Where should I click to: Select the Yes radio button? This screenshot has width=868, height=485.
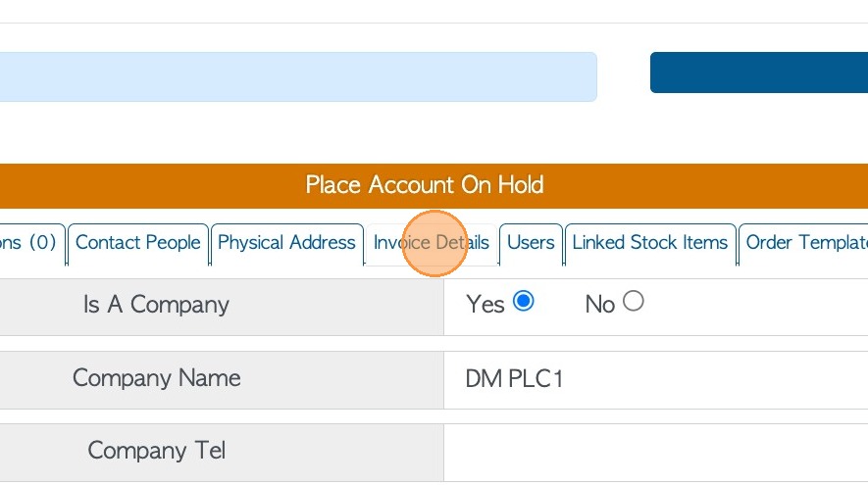[524, 302]
